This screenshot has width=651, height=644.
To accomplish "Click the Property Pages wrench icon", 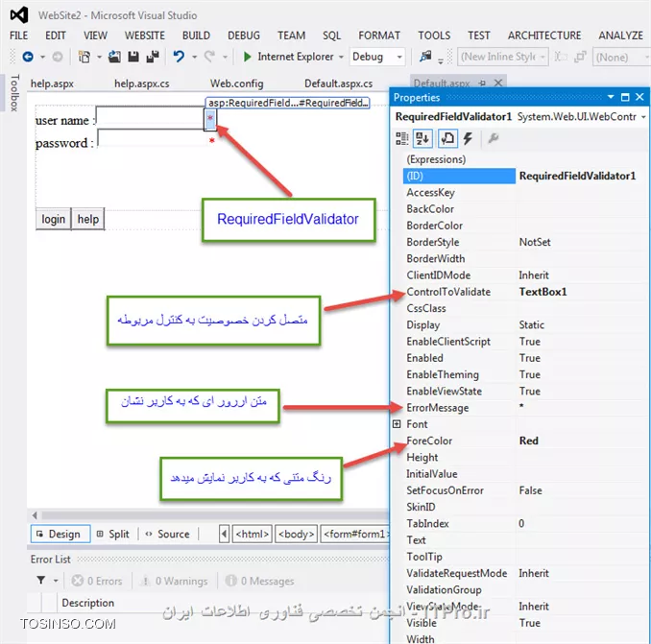I will pyautogui.click(x=493, y=138).
